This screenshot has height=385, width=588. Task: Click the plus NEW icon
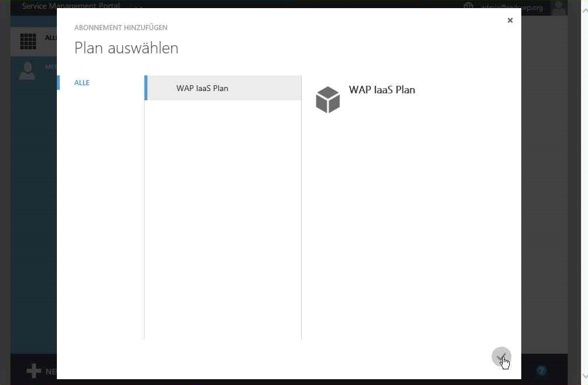coord(34,371)
